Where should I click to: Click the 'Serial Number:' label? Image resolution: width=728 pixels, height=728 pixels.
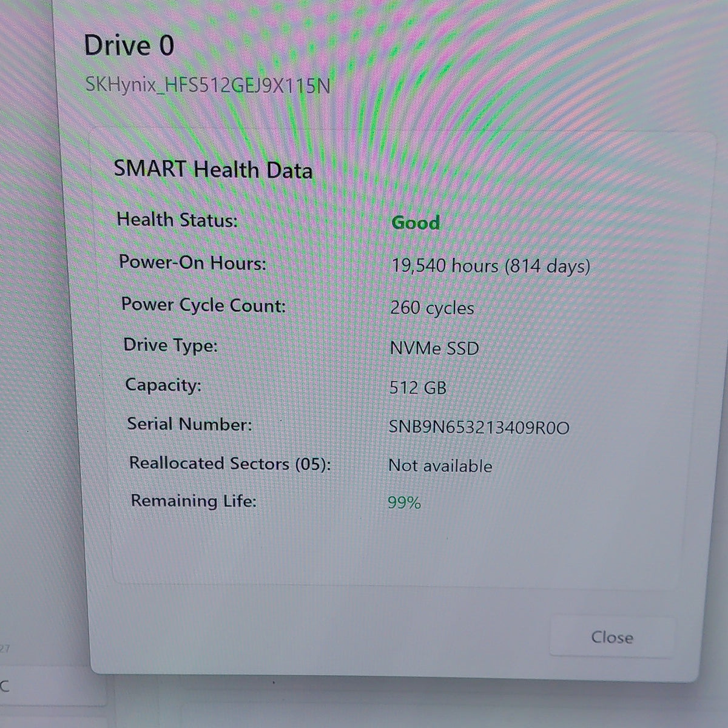[x=189, y=424]
